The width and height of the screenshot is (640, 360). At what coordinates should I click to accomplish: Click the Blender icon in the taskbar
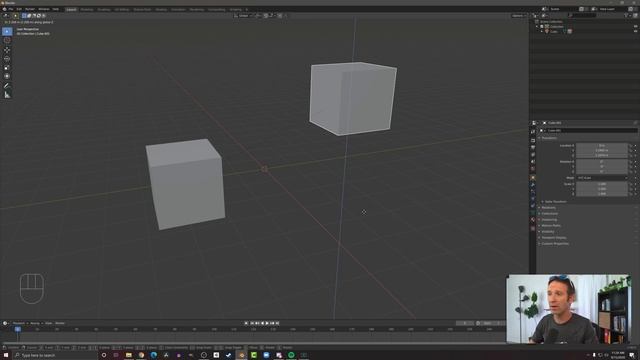point(241,355)
